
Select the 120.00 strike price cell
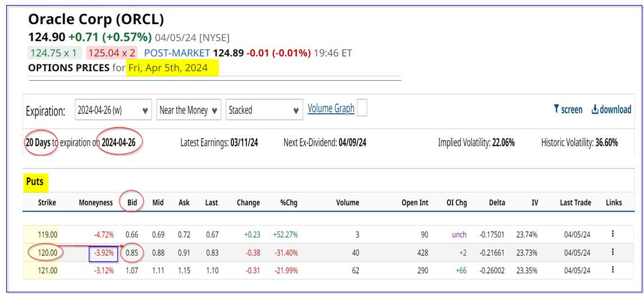[x=47, y=252]
